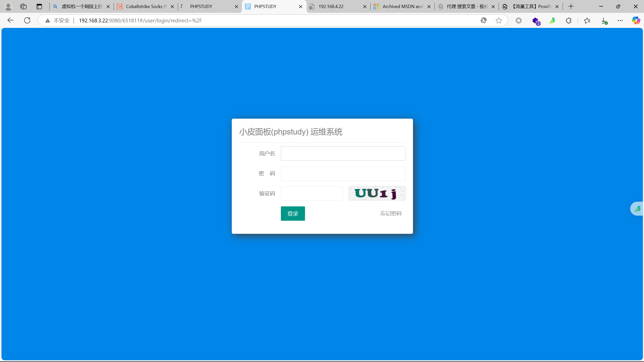
Task: Open the tab actions menu icon
Action: (39, 7)
